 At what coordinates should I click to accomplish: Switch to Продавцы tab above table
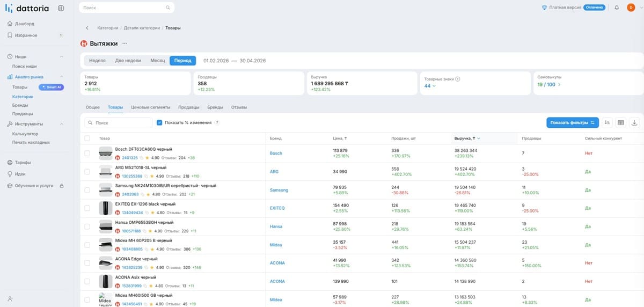coord(189,107)
